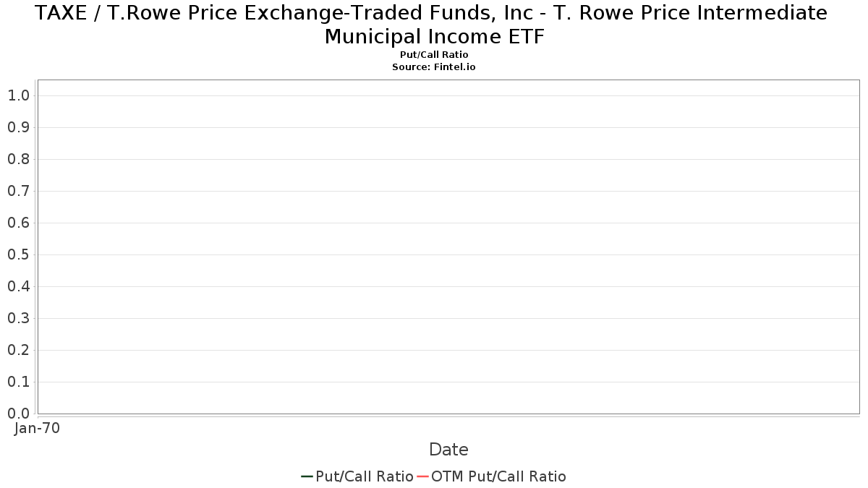This screenshot has height=488, width=868.
Task: Click the Jan-70 x-axis tick label
Action: (37, 428)
